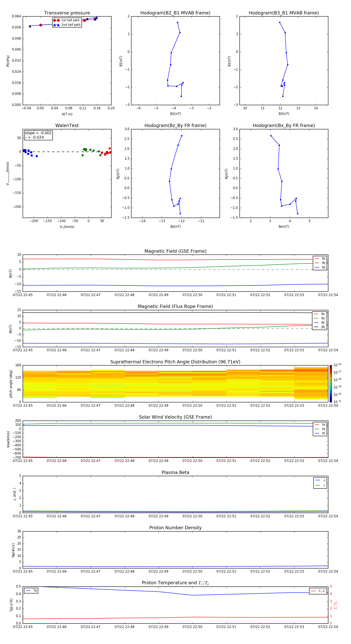Image resolution: width=351 pixels, height=644 pixels.
Task: Click the 'Pt(nPa)' axis label
Action: 8,61
